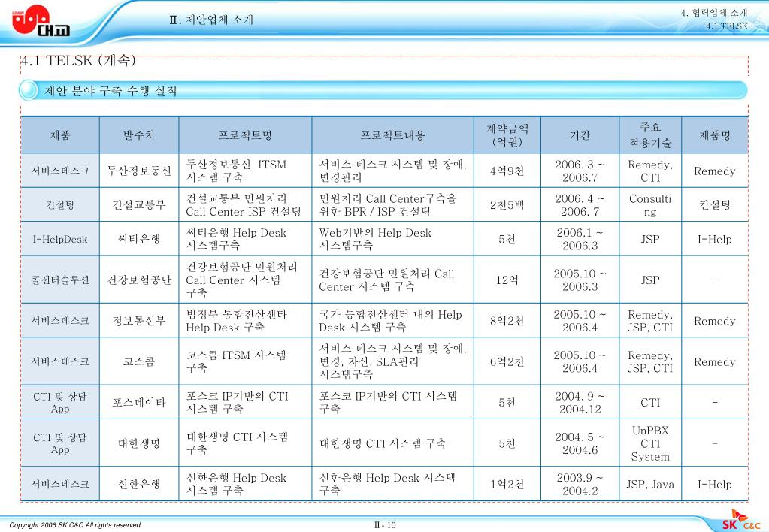Click the '기간' column header
The width and height of the screenshot is (769, 532).
[x=580, y=135]
